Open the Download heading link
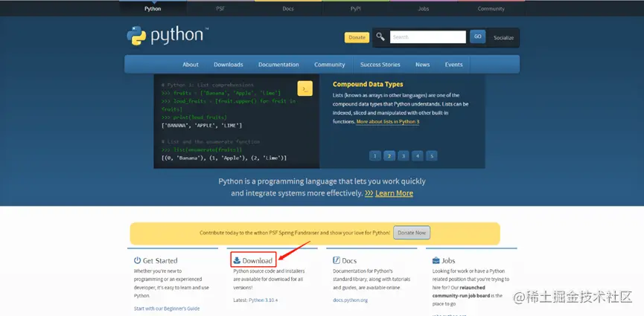The image size is (644, 316). tap(257, 260)
